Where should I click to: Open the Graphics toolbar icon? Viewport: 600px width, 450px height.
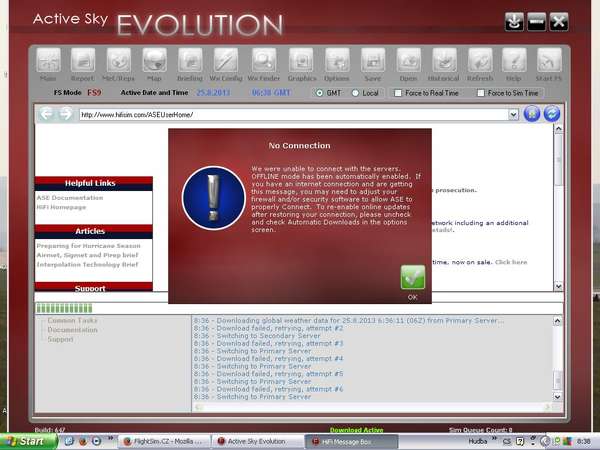pyautogui.click(x=301, y=60)
